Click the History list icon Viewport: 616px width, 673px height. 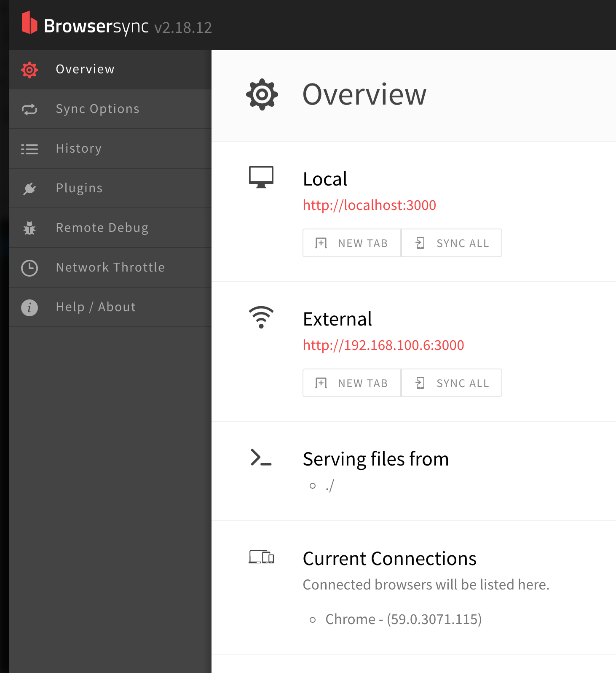[x=29, y=149]
